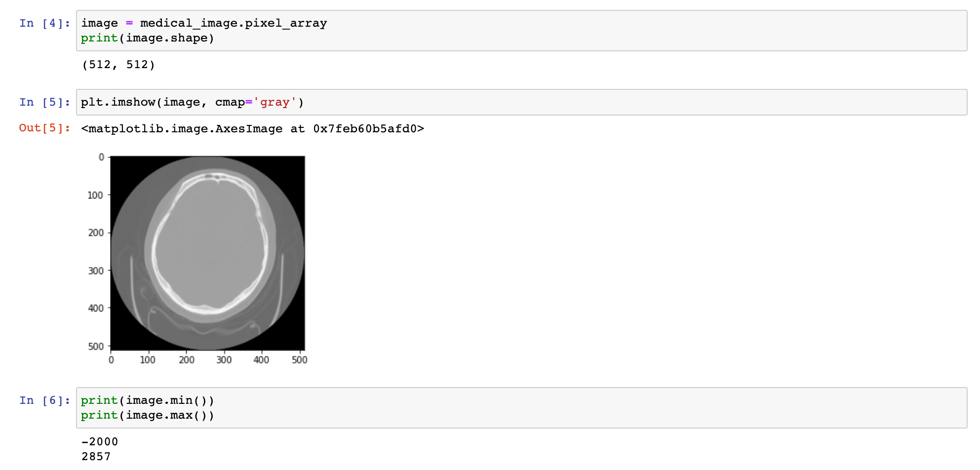Image resolution: width=980 pixels, height=470 pixels.
Task: Focus the plt.imshow code cell
Action: [x=494, y=102]
